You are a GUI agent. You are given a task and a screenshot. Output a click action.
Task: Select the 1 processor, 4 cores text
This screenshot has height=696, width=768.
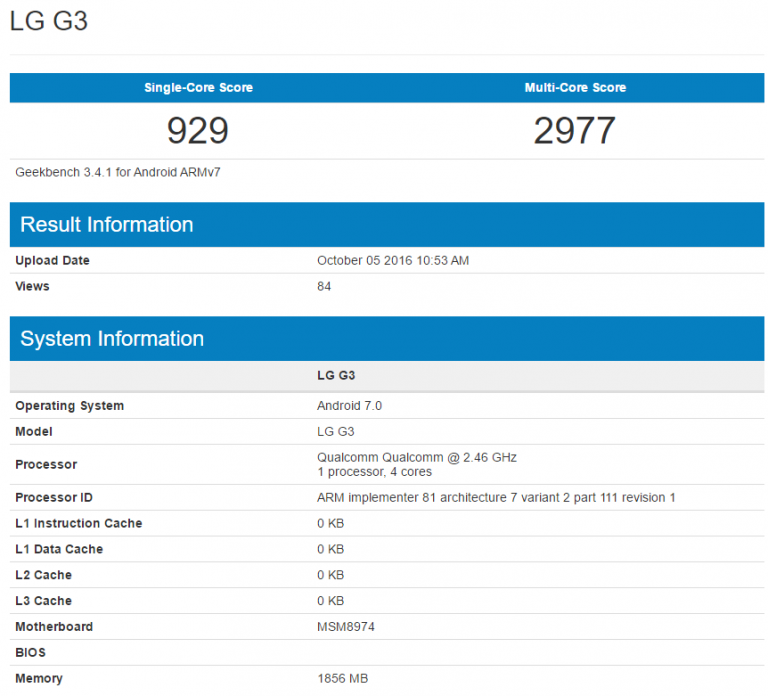pyautogui.click(x=375, y=472)
